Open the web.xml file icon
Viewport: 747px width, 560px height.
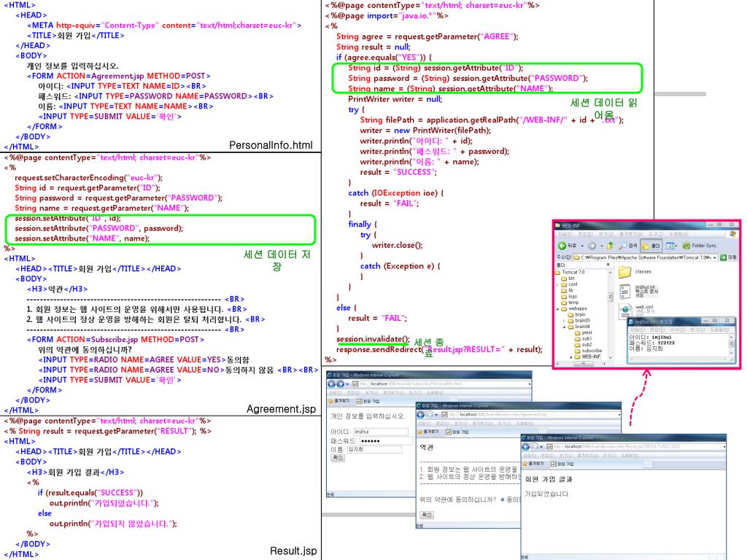(625, 311)
